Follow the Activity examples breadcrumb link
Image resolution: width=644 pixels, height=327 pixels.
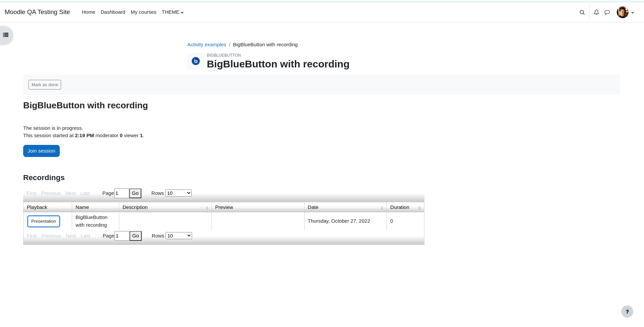pos(207,45)
